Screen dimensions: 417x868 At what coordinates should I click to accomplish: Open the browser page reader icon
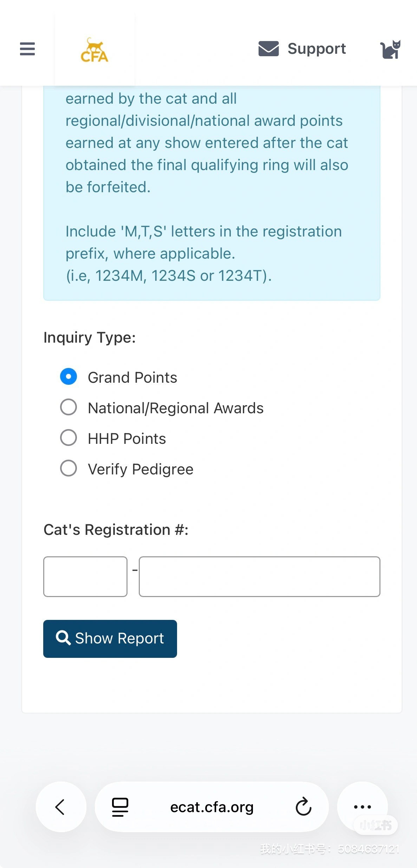tap(120, 807)
